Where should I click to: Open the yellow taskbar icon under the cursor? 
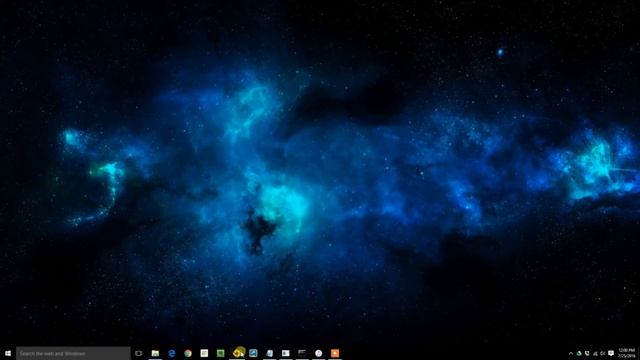pos(238,353)
